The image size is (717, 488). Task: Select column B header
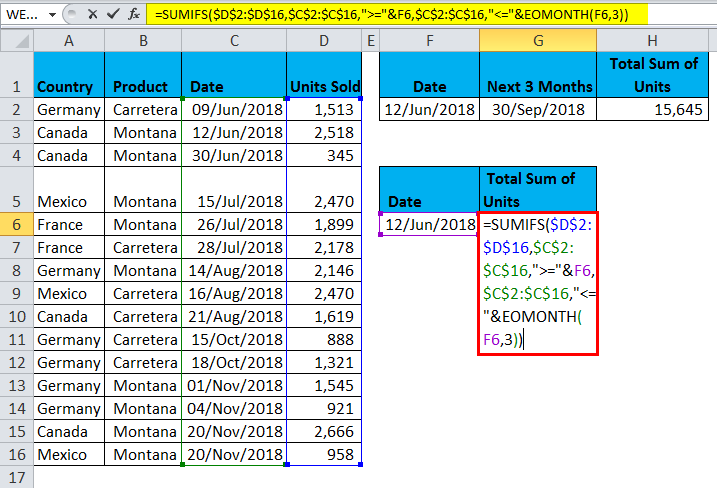coord(143,41)
